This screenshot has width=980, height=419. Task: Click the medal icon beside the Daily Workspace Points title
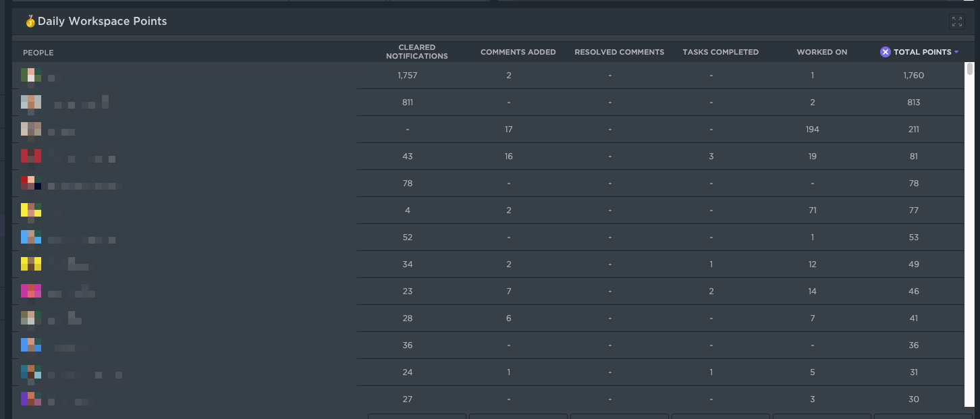(x=30, y=21)
